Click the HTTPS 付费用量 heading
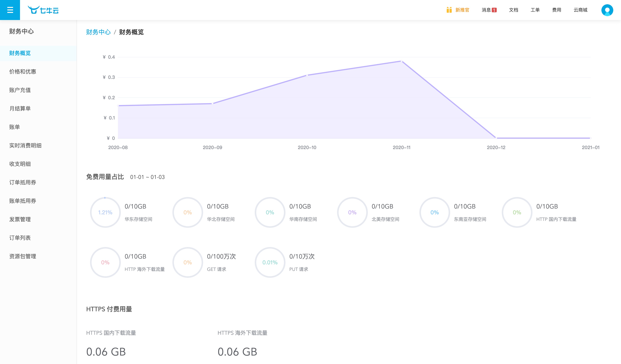The height and width of the screenshot is (364, 621). click(109, 309)
